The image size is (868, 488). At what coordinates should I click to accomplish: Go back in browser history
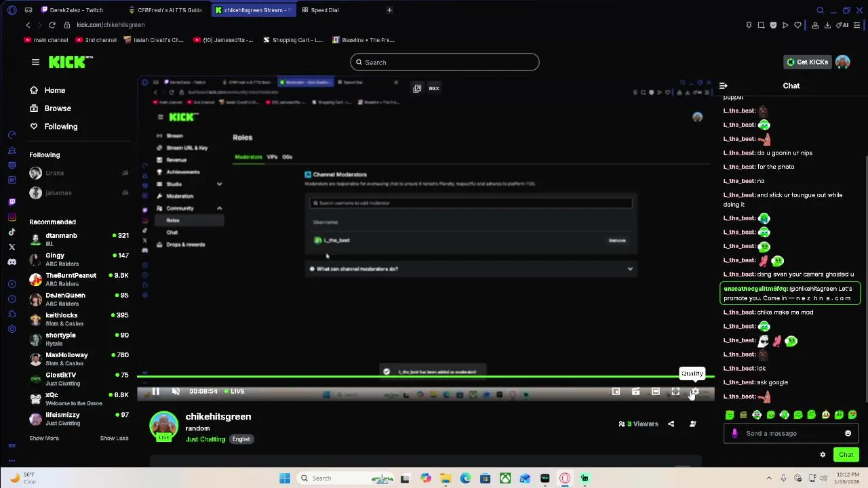28,25
